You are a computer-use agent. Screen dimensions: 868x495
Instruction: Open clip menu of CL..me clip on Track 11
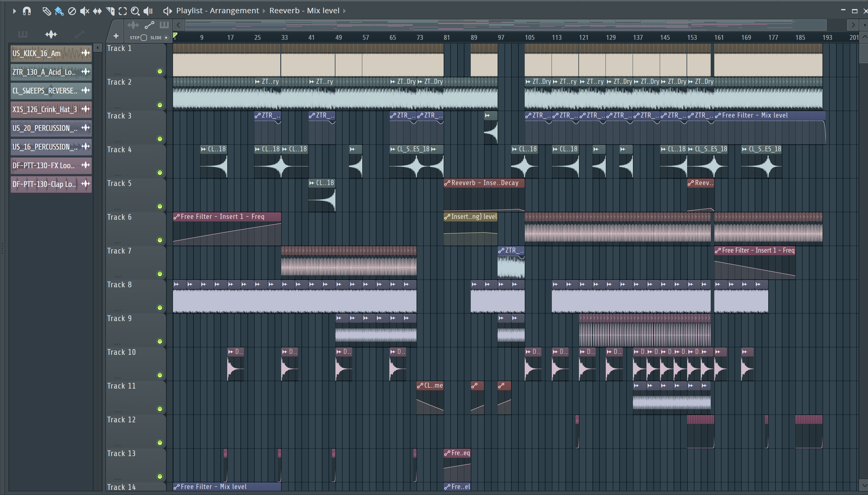420,386
